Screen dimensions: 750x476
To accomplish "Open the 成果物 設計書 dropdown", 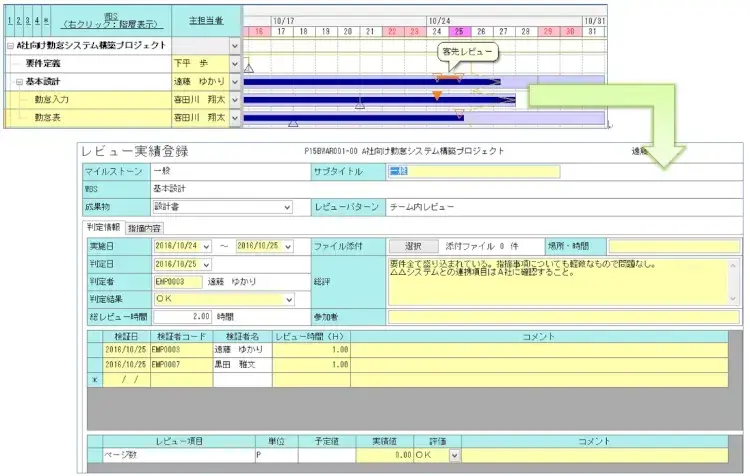I will (x=287, y=207).
